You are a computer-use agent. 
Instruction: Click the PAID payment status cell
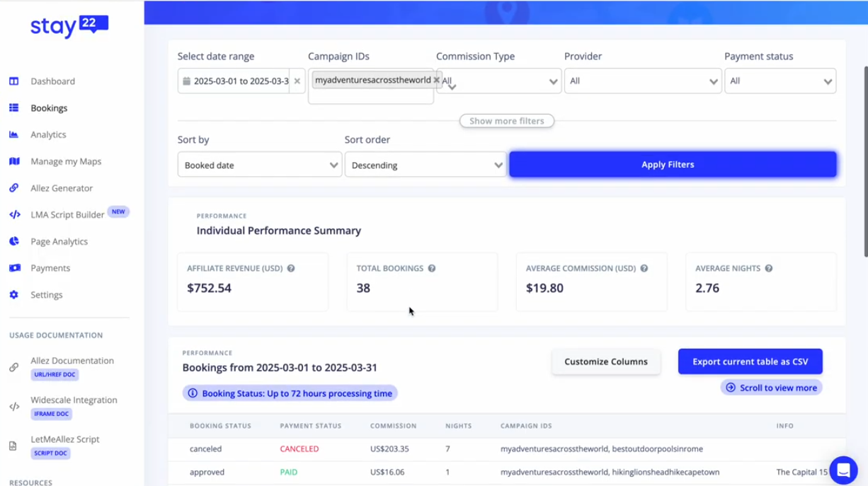(x=289, y=472)
